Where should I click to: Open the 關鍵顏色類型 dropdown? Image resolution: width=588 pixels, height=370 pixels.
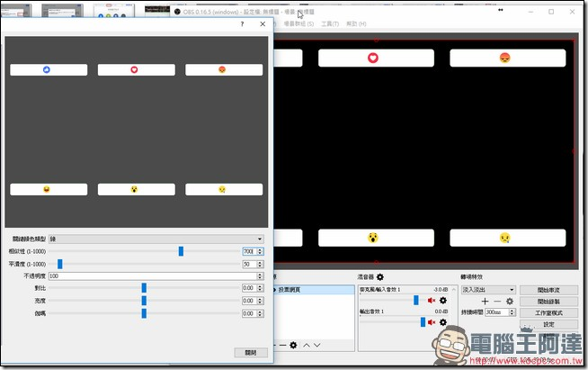(x=156, y=239)
